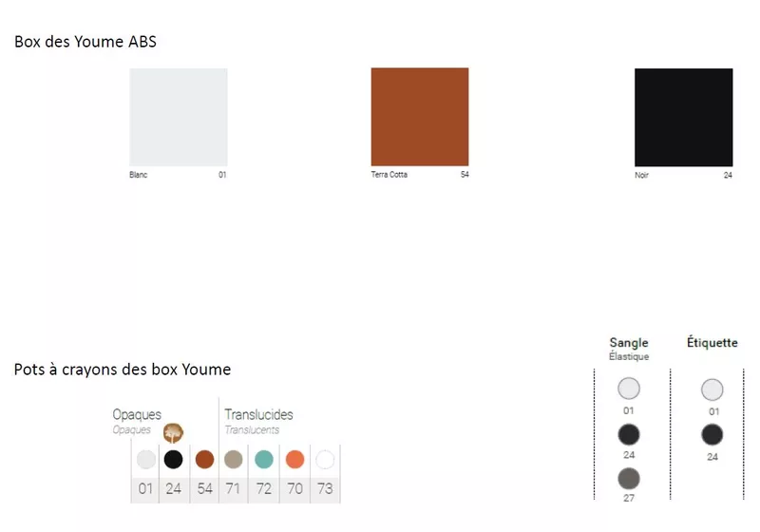The image size is (760, 532).
Task: Select the large Terra Cotta 54 swatch
Action: 419,118
